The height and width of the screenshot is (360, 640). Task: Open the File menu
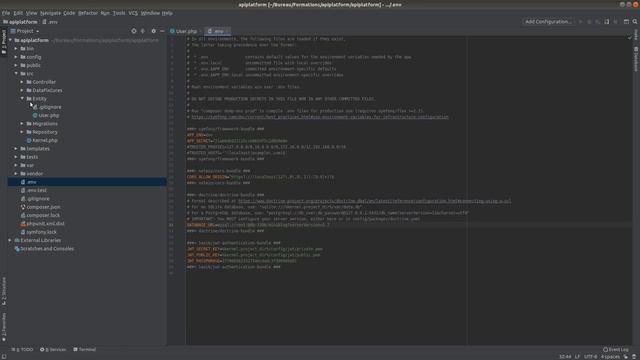pos(6,13)
